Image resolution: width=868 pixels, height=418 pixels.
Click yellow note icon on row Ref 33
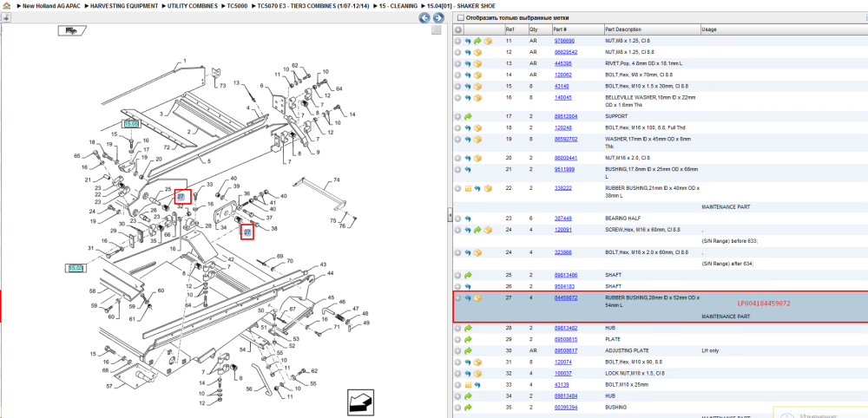tap(468, 384)
